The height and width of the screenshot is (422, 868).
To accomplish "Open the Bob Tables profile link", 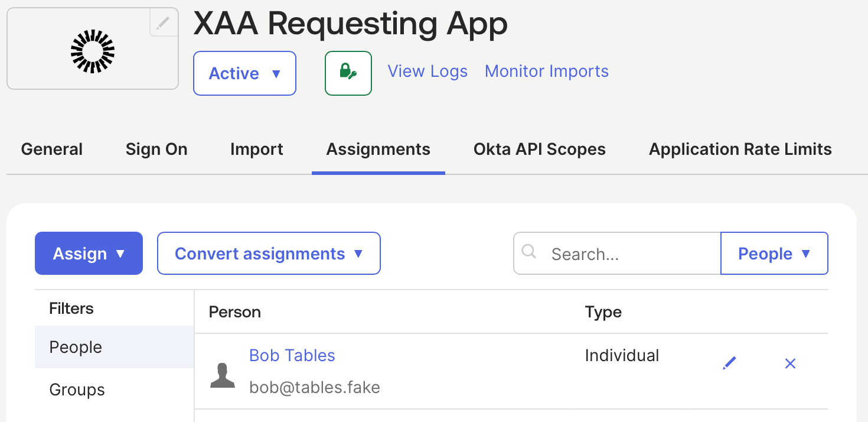I will click(292, 355).
